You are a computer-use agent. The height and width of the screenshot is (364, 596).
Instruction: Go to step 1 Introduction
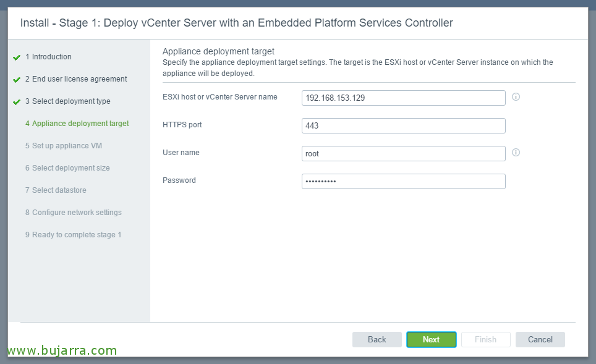[x=48, y=57]
